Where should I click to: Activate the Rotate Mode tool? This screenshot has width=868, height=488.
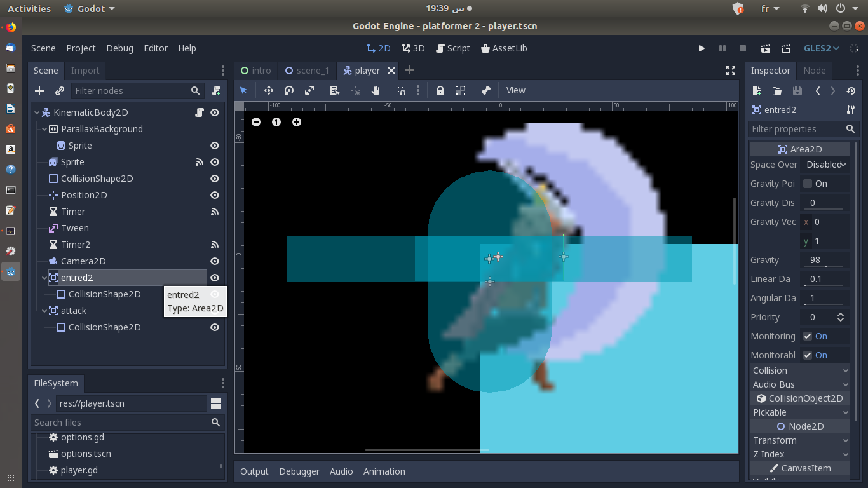pos(288,90)
